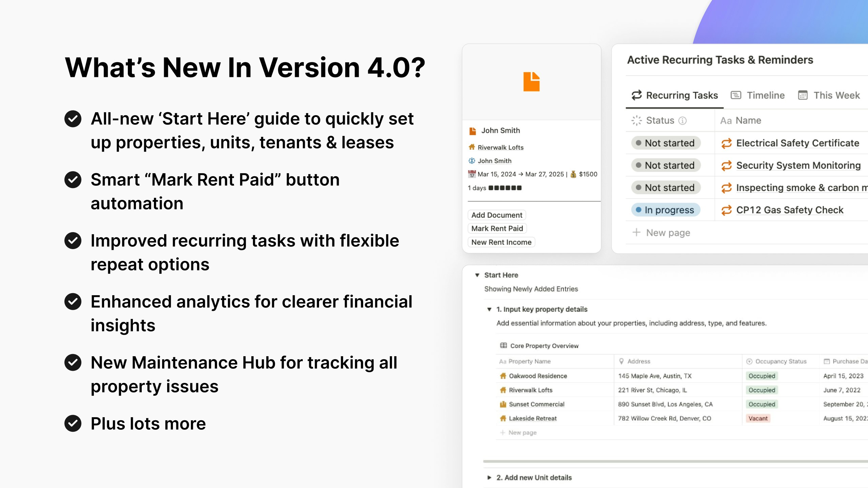Click the New Rent Income button
The width and height of the screenshot is (868, 488).
[x=501, y=242]
